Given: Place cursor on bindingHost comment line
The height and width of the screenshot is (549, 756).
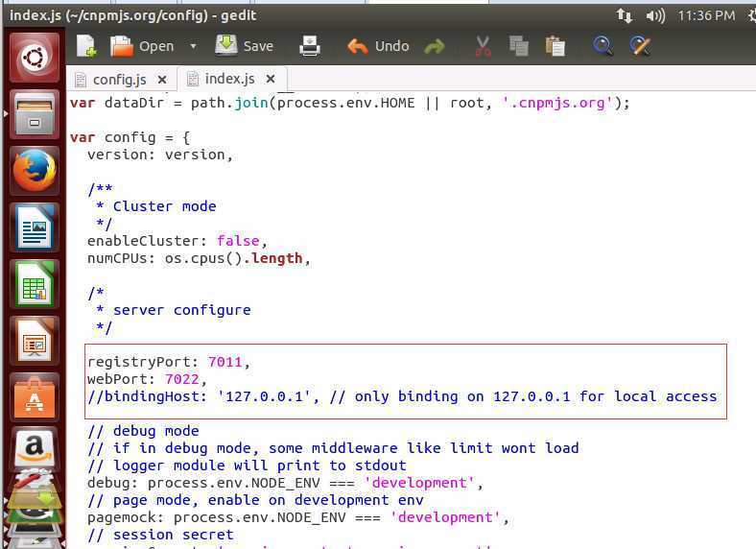Looking at the screenshot, I should tap(402, 396).
